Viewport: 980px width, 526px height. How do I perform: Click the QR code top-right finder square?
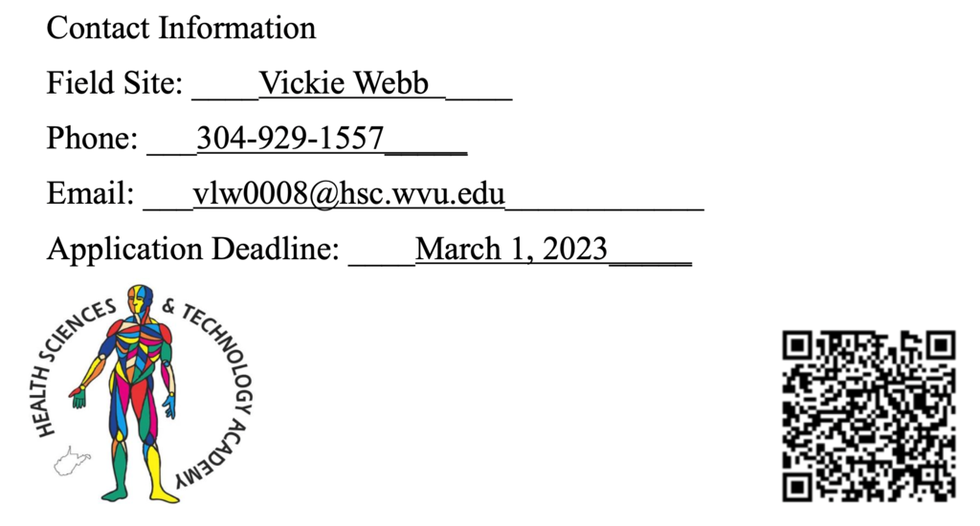(941, 346)
